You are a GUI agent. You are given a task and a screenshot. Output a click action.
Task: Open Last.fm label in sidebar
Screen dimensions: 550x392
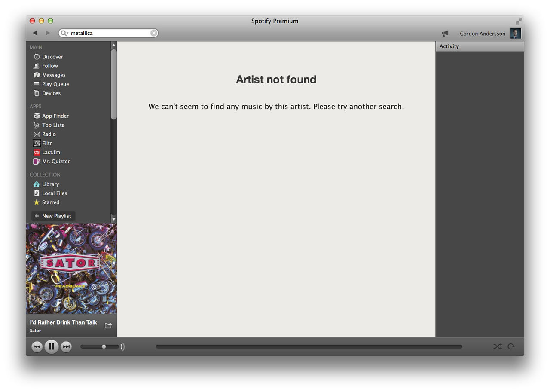click(x=51, y=152)
